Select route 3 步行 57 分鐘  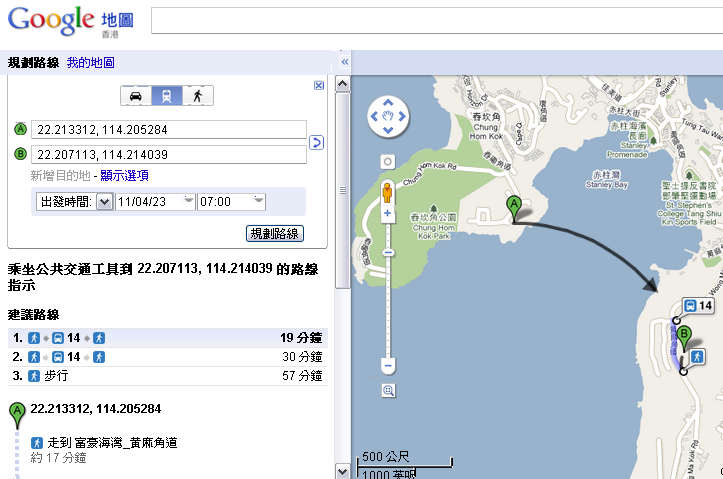pos(167,376)
